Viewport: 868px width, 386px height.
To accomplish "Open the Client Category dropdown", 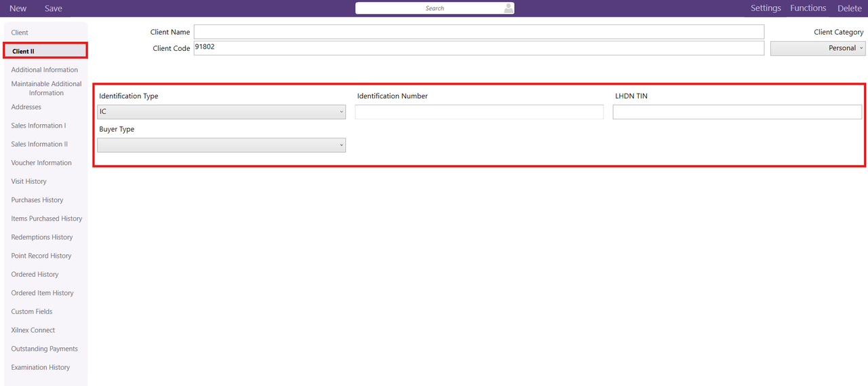I will tap(818, 48).
